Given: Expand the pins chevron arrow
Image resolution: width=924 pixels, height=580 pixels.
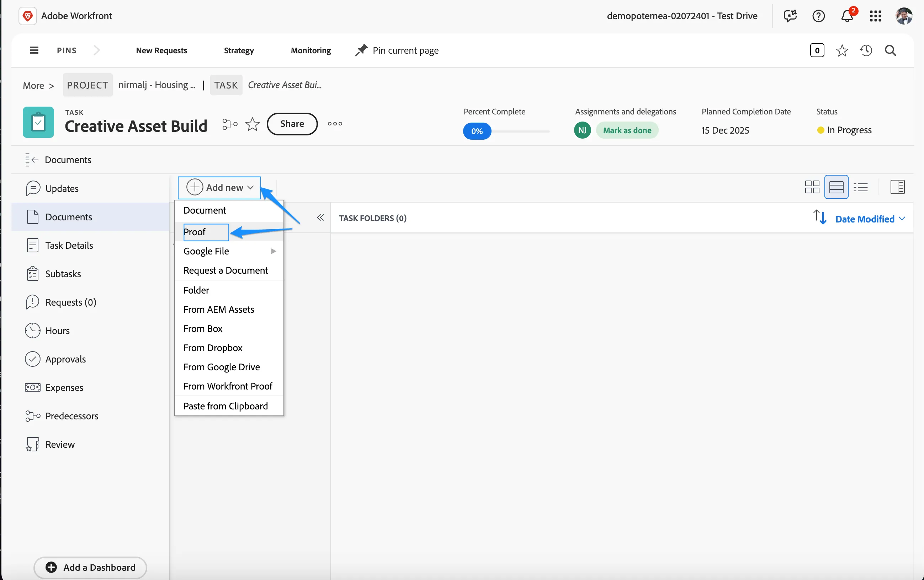Looking at the screenshot, I should pos(97,50).
